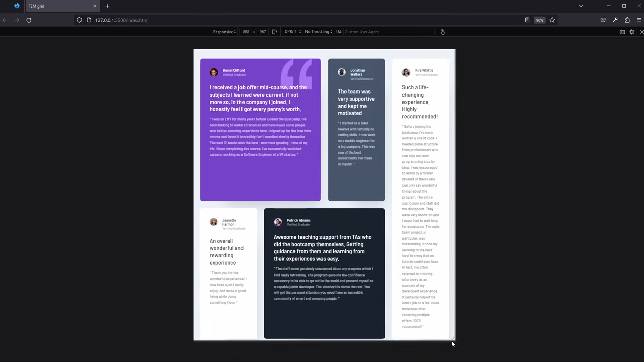Screen dimensions: 644x362
Task: Click headline "An overall wonderful and rewarding experience"
Action: coord(226,252)
